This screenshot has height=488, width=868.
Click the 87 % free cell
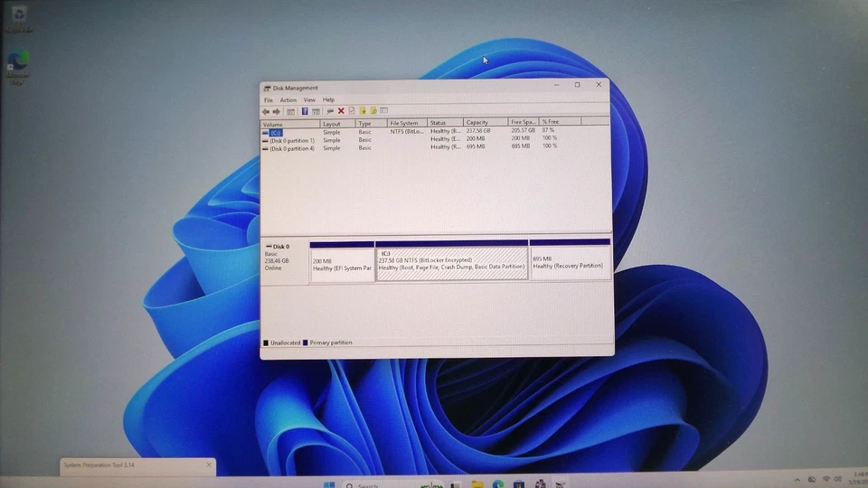click(x=548, y=130)
